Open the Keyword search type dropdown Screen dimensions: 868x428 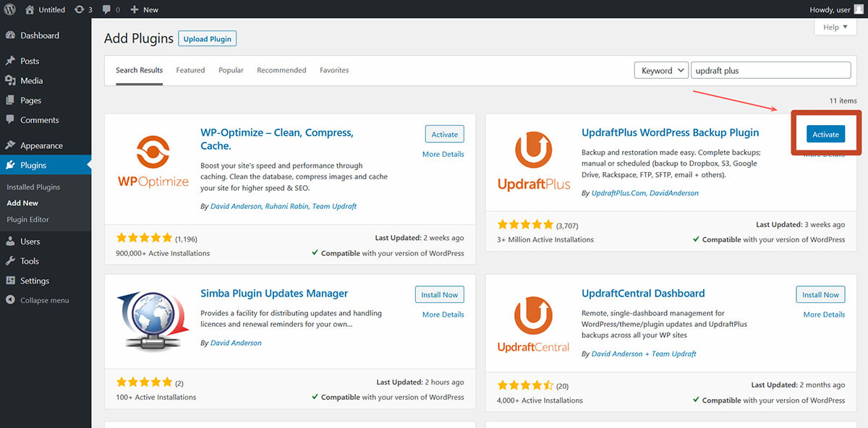(x=663, y=70)
